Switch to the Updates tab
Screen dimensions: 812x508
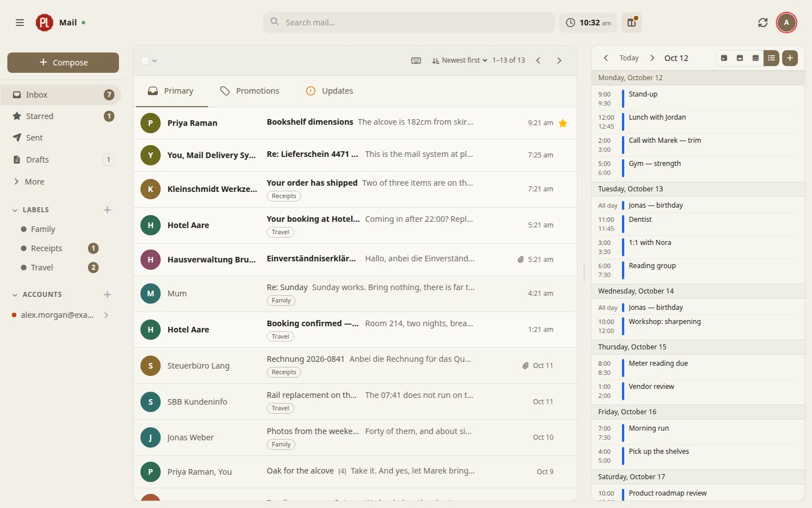point(329,91)
